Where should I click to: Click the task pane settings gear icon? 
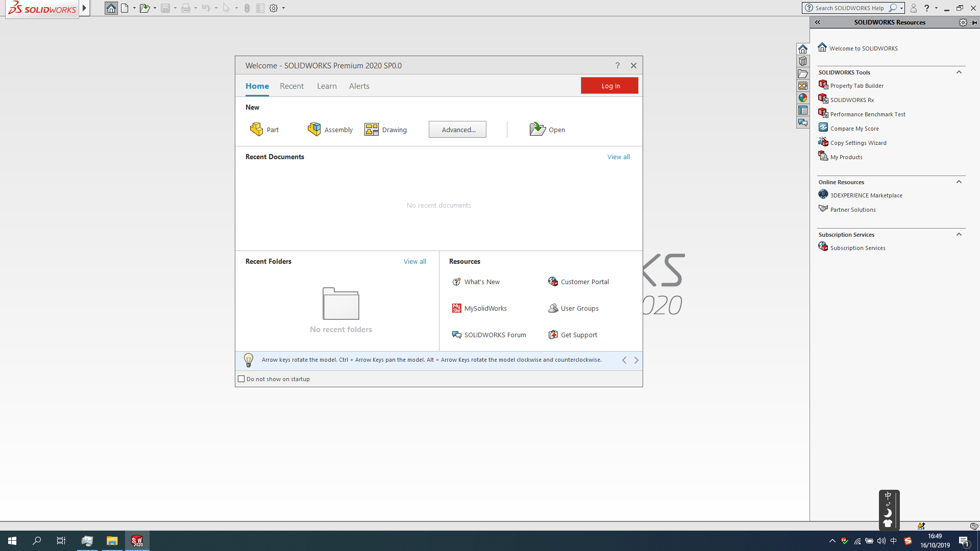coord(963,22)
